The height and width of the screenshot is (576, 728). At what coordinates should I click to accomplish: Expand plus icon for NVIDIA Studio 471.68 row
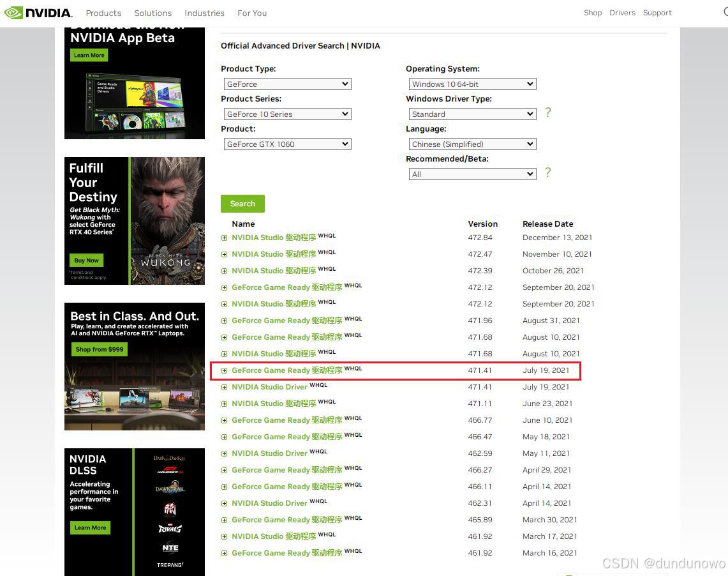(224, 354)
